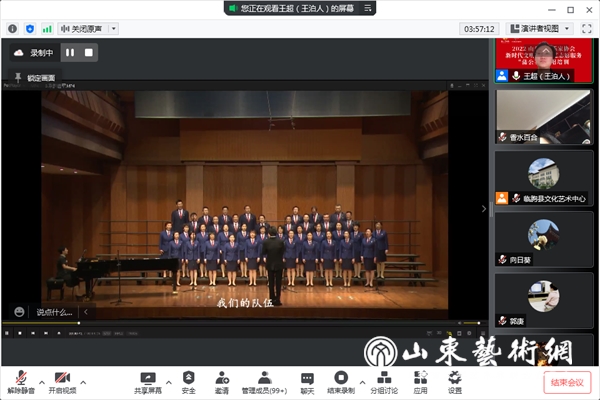Click the shared player's volume speaker icon
This screenshot has width=600, height=400.
tap(460, 323)
